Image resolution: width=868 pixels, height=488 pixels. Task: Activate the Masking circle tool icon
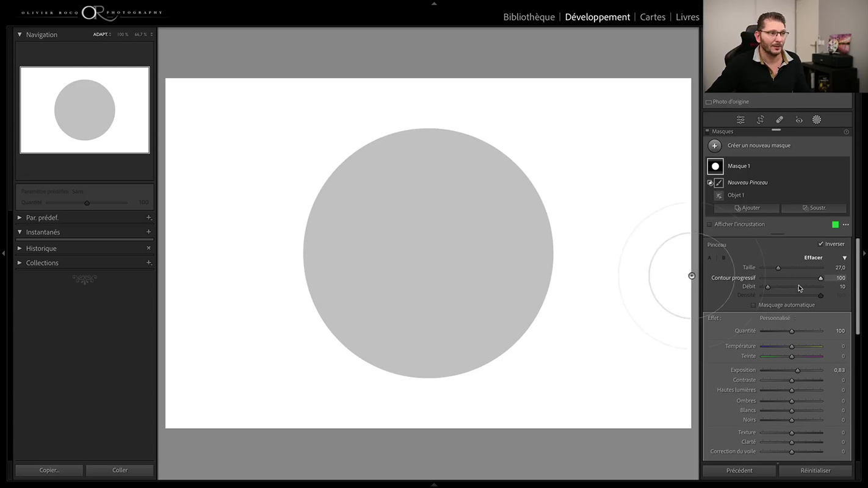pos(817,120)
